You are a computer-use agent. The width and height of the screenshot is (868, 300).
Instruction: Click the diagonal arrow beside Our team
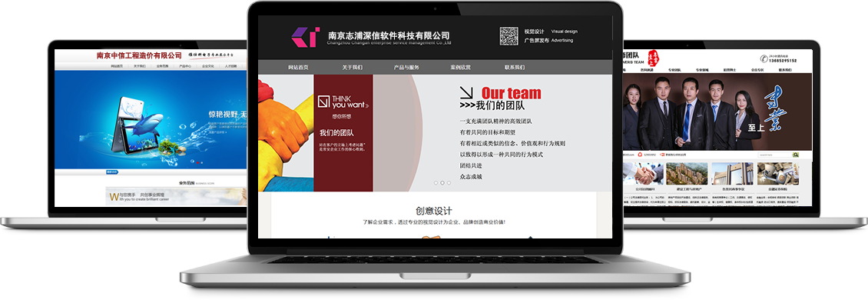[466, 92]
